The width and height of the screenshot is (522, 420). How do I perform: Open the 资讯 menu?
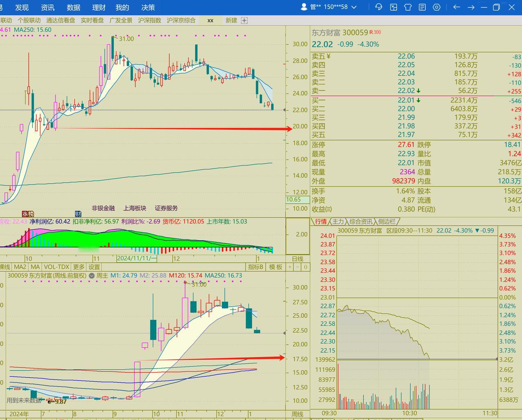[x=48, y=7]
